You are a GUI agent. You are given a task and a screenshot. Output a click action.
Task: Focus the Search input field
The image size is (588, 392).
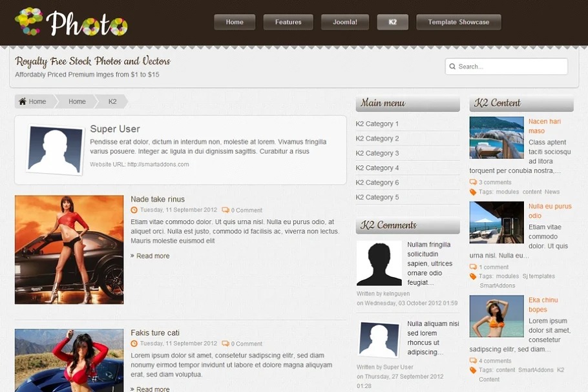[x=510, y=67]
